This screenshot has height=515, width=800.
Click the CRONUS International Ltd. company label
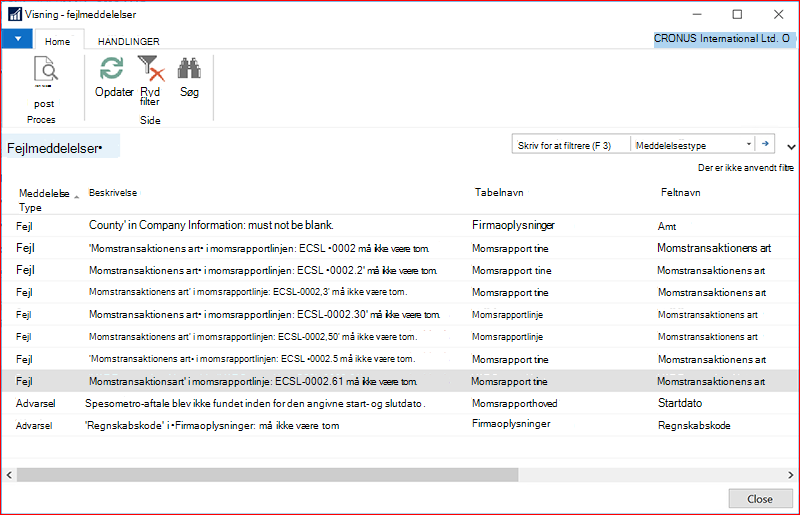[722, 38]
